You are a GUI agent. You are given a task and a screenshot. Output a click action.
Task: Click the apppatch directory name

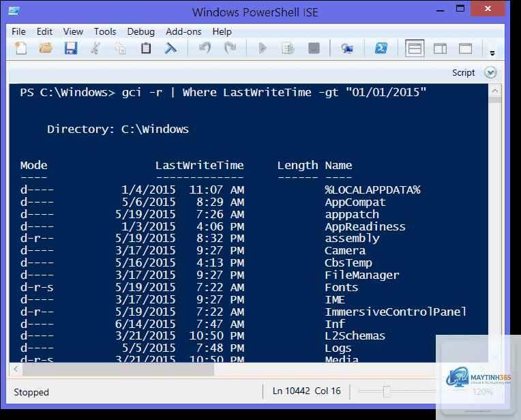[352, 214]
